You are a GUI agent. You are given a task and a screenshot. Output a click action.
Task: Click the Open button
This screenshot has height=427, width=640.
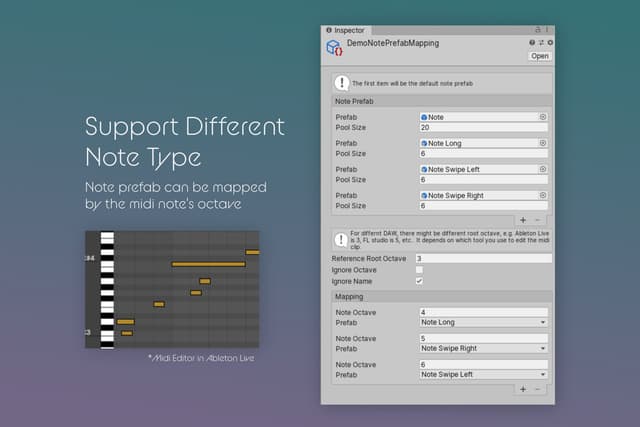point(540,56)
